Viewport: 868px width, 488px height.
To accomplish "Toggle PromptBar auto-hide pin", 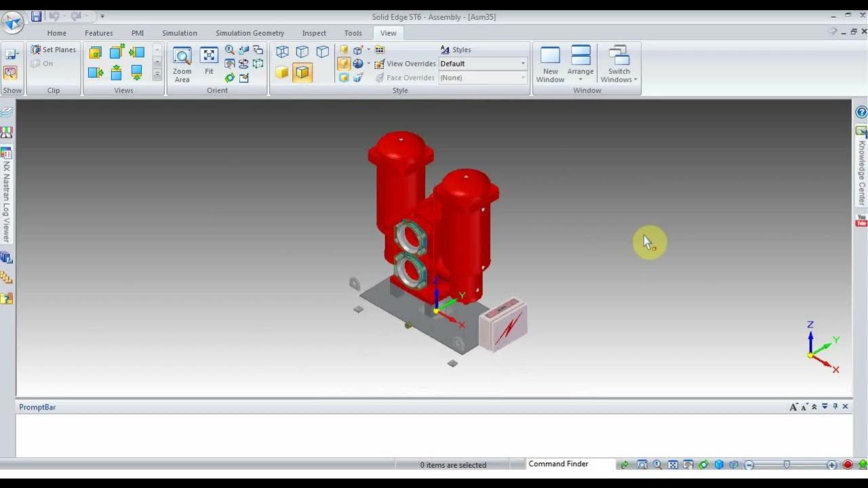I will 835,407.
